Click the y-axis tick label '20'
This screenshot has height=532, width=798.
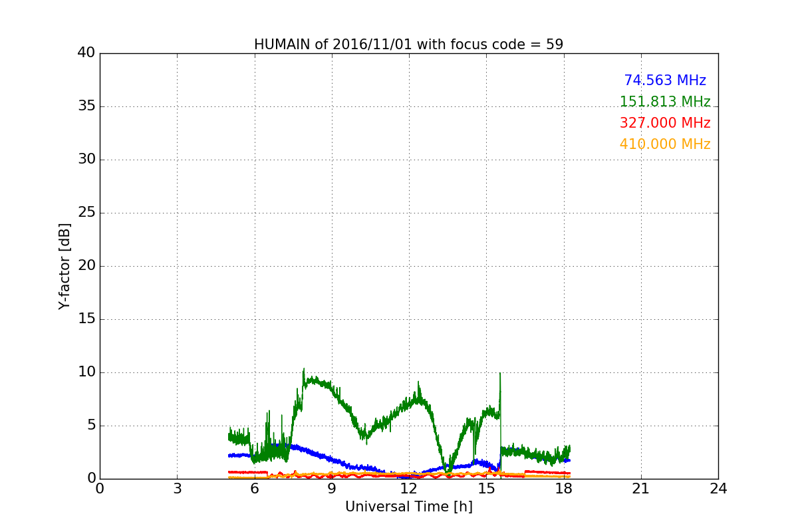coord(86,266)
